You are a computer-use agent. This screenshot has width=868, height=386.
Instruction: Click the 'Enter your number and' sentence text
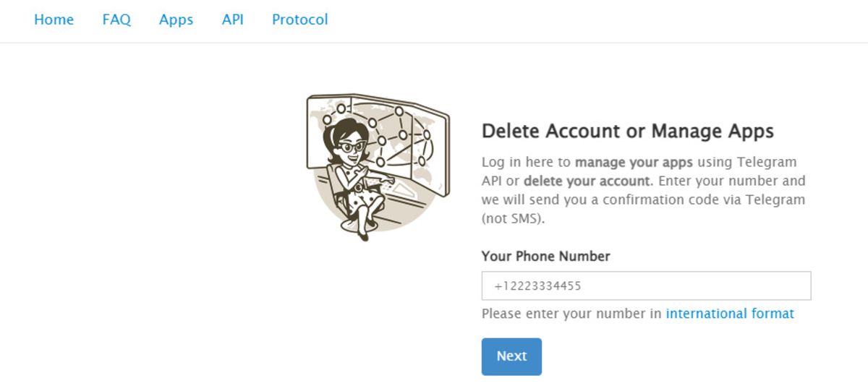click(x=731, y=181)
